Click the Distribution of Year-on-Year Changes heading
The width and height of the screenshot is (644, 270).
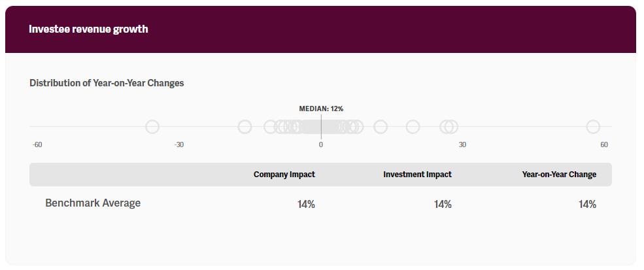[107, 83]
